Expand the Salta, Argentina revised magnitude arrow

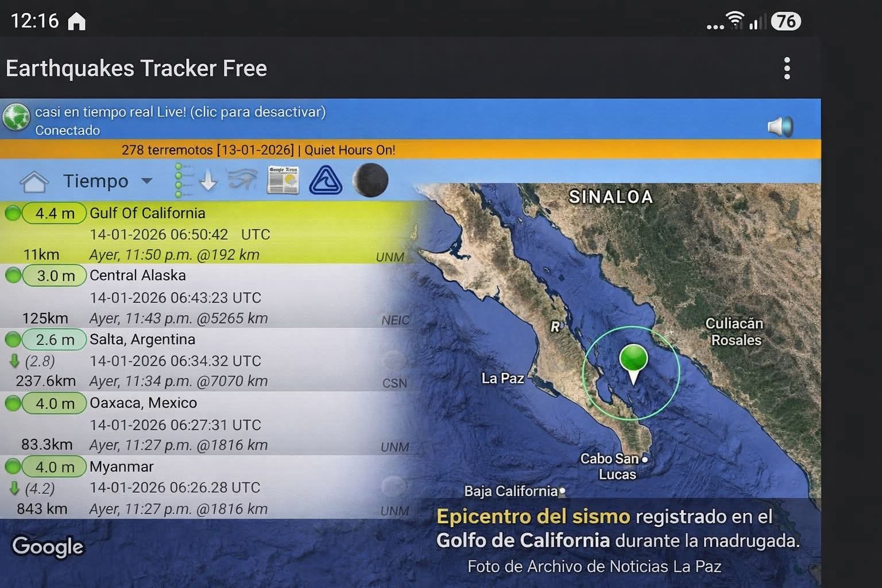click(x=15, y=361)
